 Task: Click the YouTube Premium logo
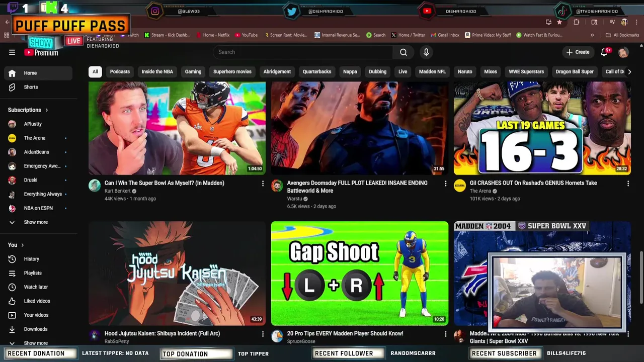[x=41, y=52]
